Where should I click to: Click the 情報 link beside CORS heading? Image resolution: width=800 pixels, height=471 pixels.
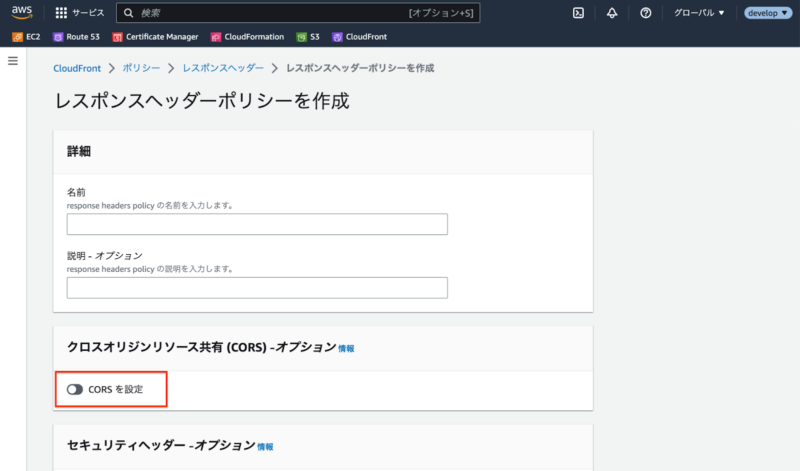coord(346,348)
